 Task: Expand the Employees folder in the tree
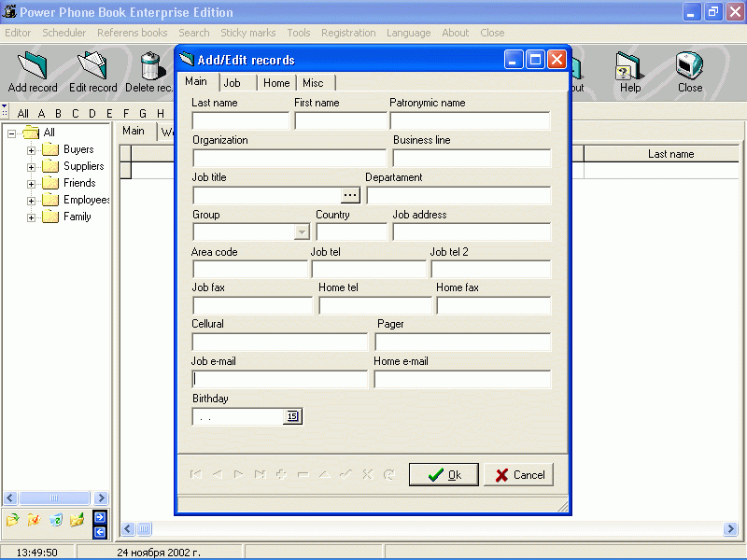pyautogui.click(x=29, y=199)
